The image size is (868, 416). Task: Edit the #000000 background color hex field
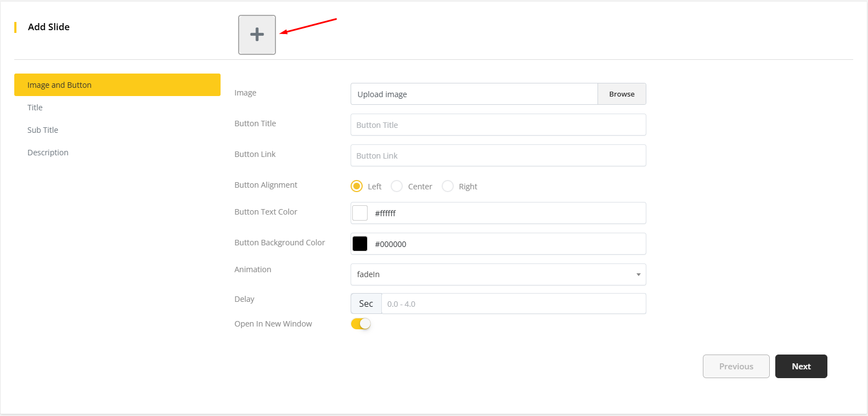click(508, 244)
